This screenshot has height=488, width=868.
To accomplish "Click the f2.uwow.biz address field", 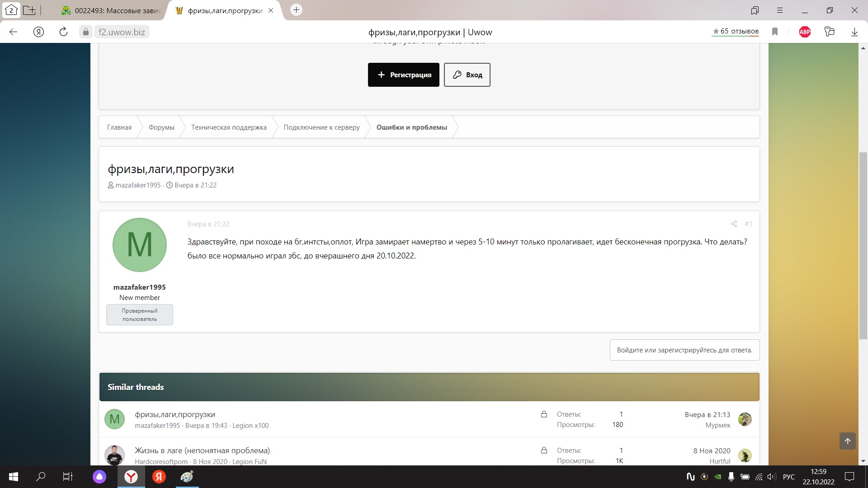I will coord(122,32).
